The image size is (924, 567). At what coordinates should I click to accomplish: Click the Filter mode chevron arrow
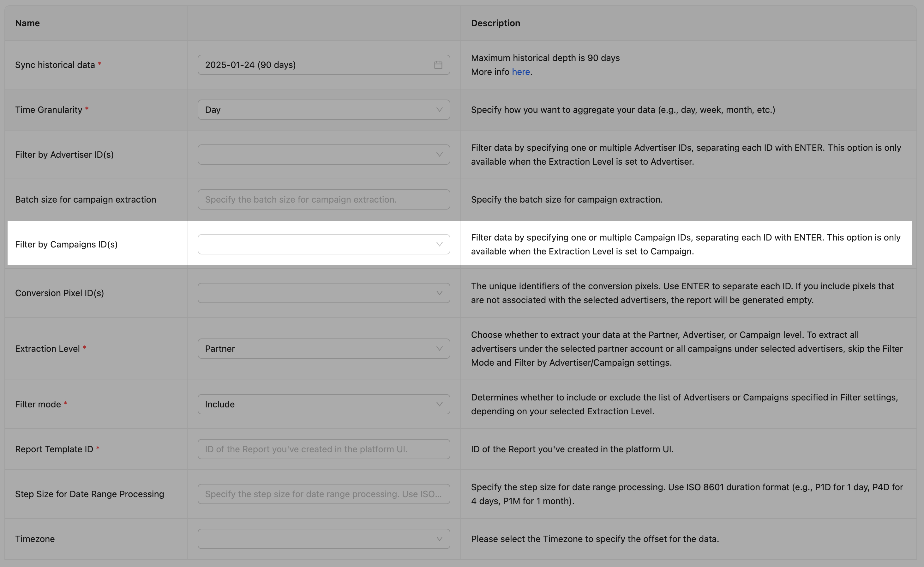coord(439,404)
